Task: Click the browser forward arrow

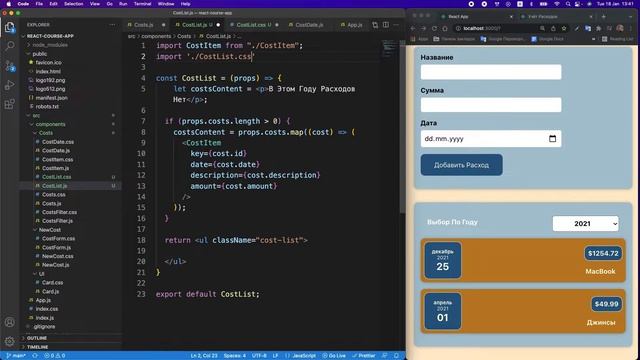Action: (423, 28)
